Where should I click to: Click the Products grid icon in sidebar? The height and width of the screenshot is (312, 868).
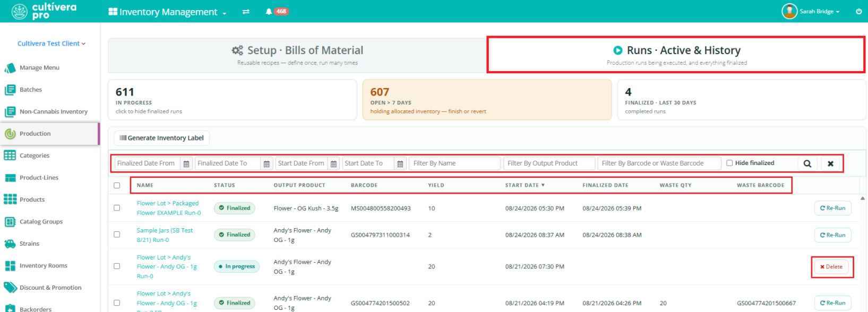click(10, 200)
